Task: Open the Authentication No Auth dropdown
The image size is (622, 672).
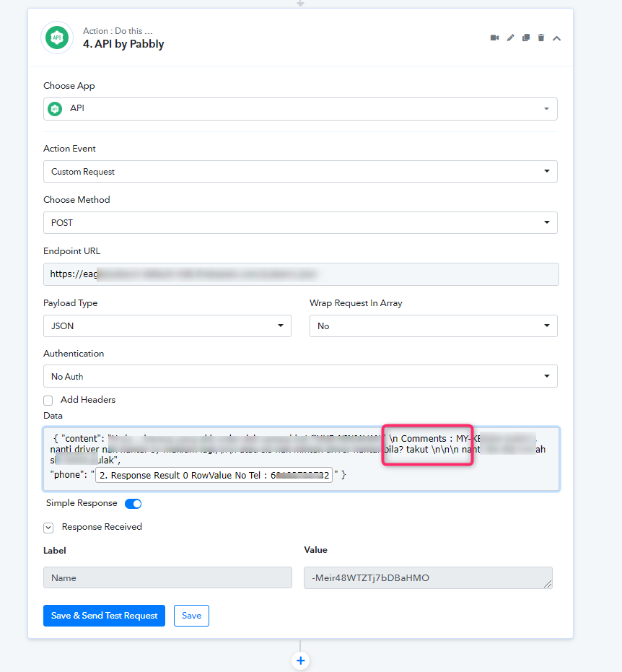Action: pos(300,376)
